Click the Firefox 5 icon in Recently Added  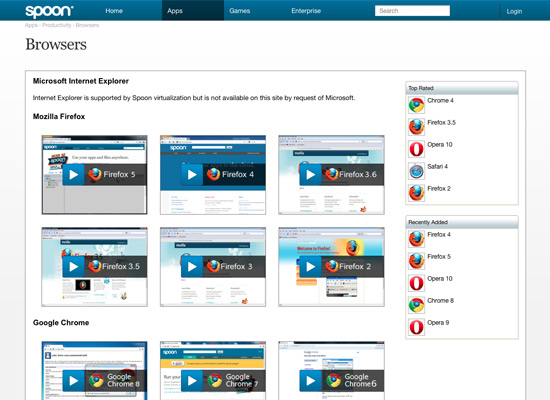(x=416, y=261)
